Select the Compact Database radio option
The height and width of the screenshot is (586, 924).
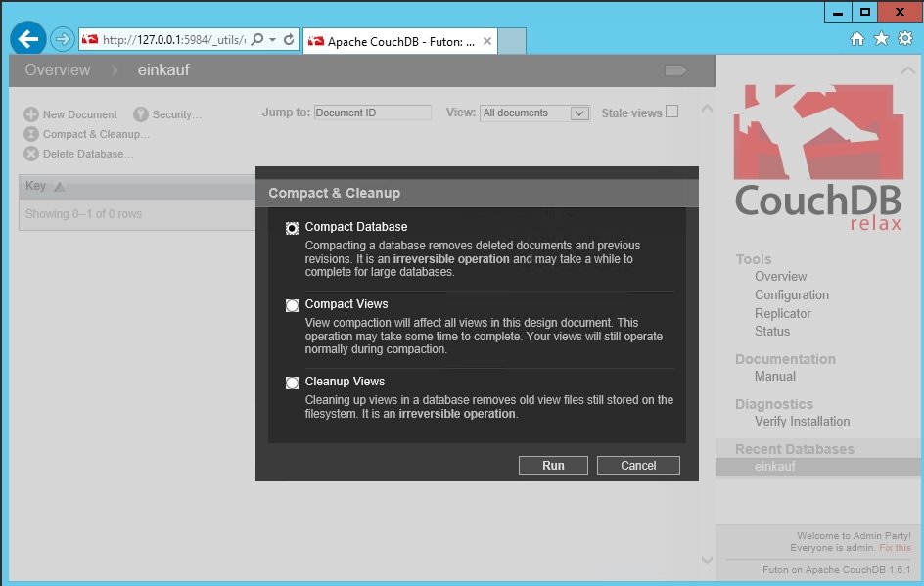[292, 228]
